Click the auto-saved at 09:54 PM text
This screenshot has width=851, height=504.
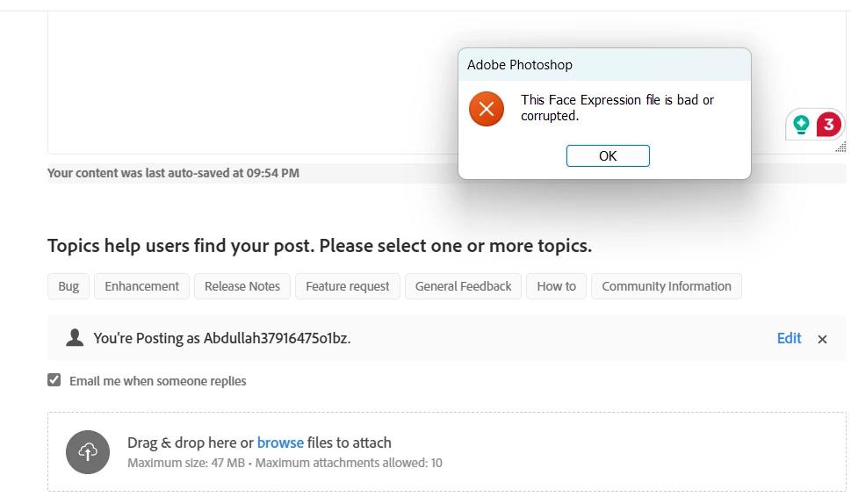click(x=173, y=173)
